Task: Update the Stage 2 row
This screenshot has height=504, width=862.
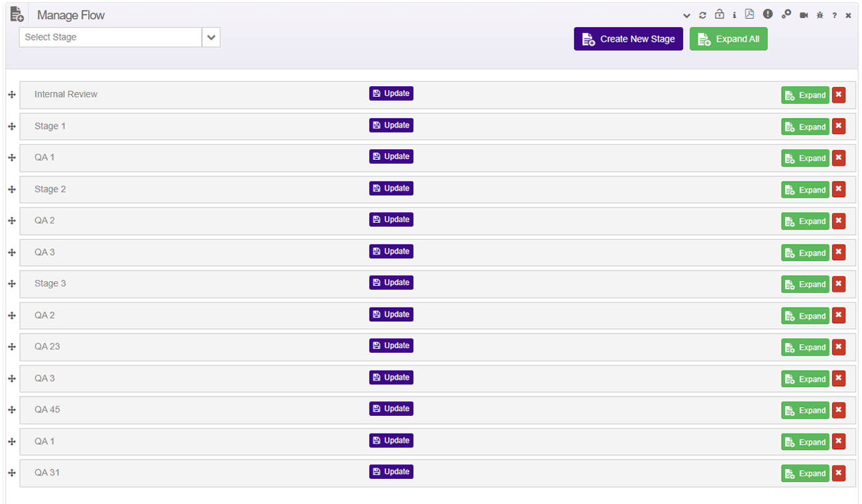Action: pyautogui.click(x=391, y=188)
